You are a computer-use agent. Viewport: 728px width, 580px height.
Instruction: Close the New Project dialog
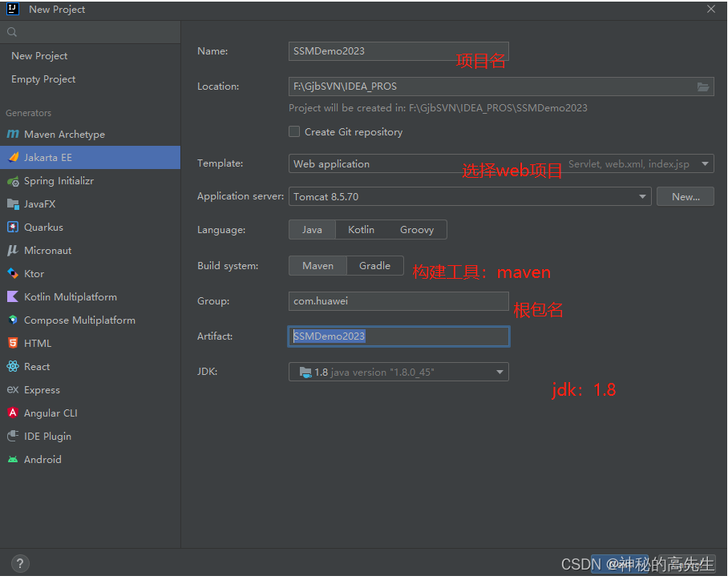(711, 9)
